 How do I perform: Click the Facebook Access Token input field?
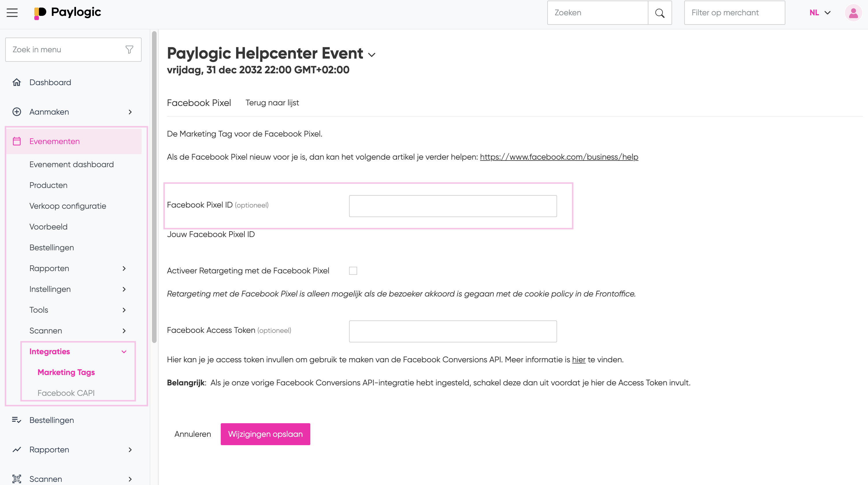(452, 331)
